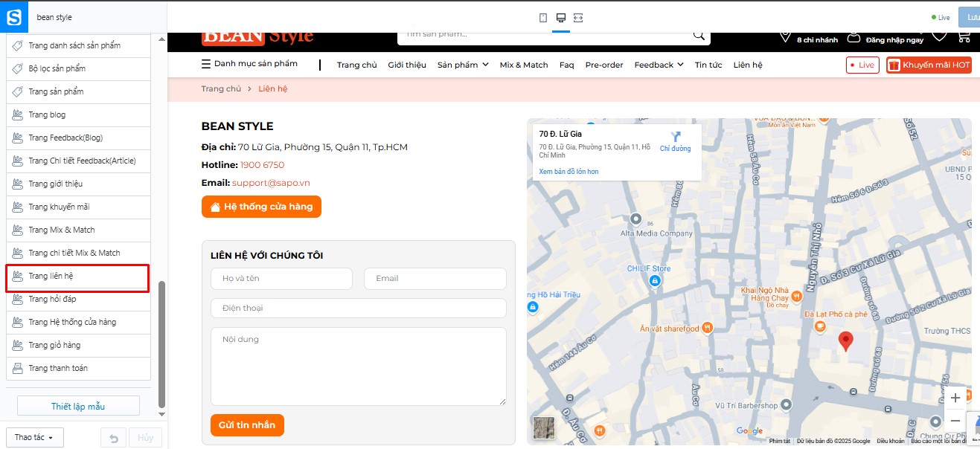
Task: Select Bộ lọc sản phẩm template
Action: (x=78, y=68)
